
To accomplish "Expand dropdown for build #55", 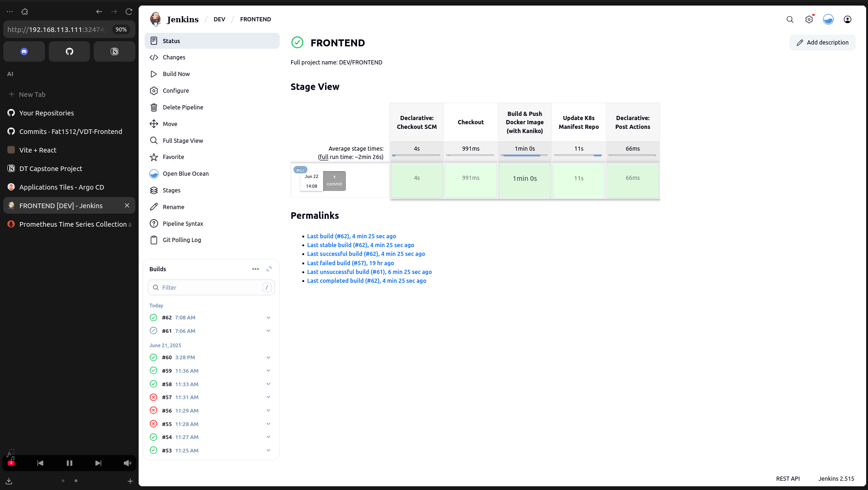I will click(x=268, y=424).
